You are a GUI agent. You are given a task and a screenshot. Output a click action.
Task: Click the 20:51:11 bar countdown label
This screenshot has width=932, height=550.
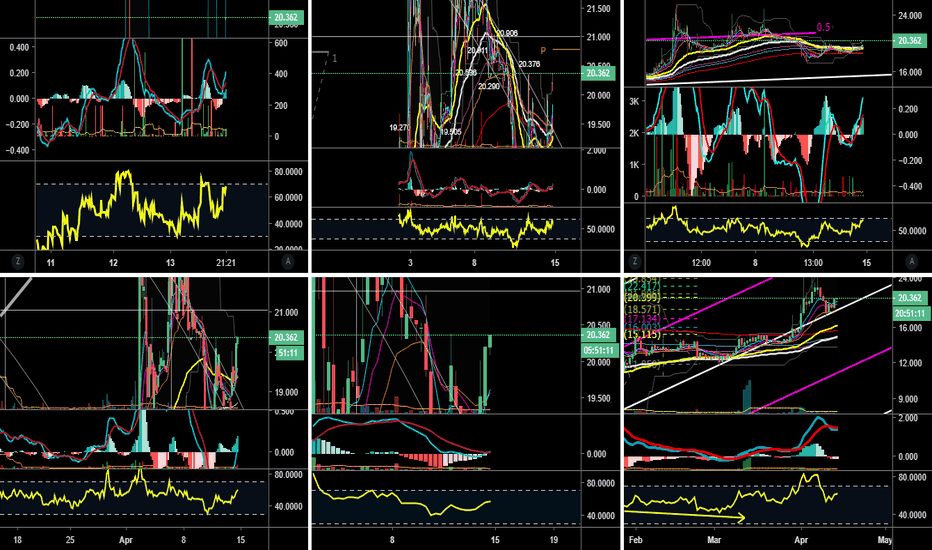point(910,313)
